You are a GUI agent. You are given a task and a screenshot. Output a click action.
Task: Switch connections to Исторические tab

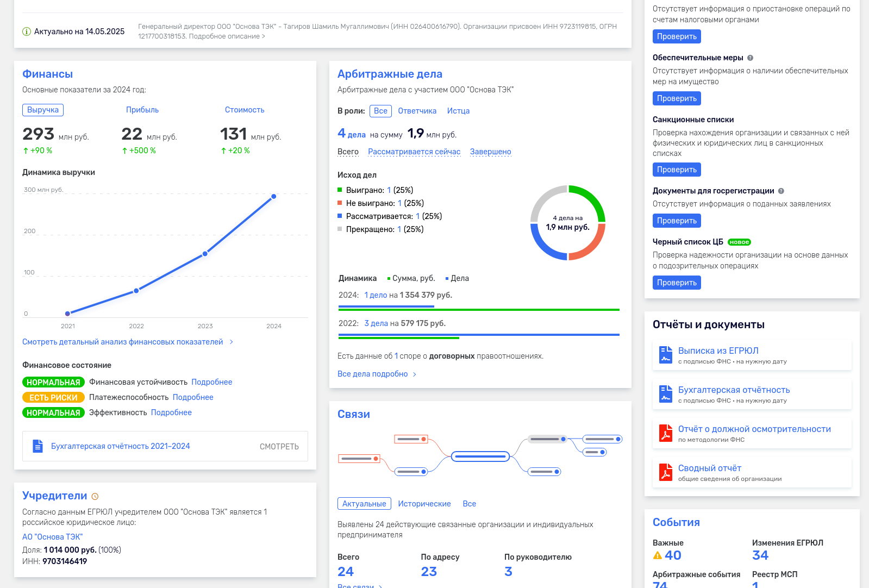pyautogui.click(x=424, y=504)
